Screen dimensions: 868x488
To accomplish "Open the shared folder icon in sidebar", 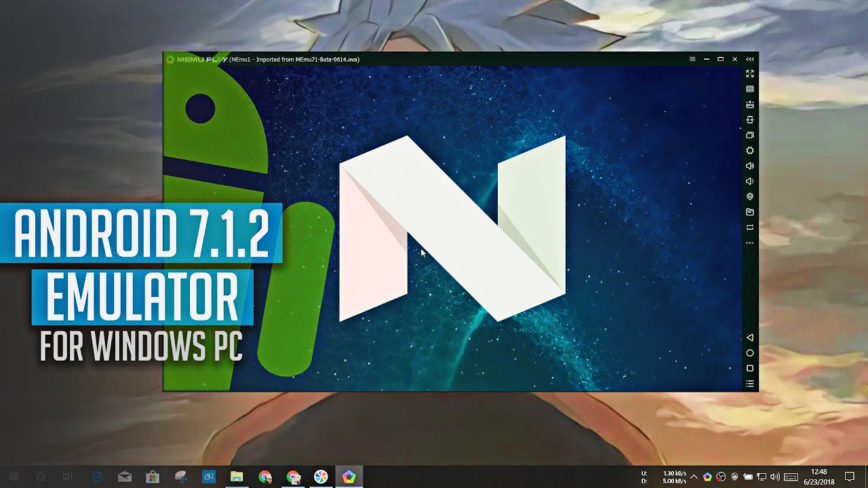I will click(750, 212).
